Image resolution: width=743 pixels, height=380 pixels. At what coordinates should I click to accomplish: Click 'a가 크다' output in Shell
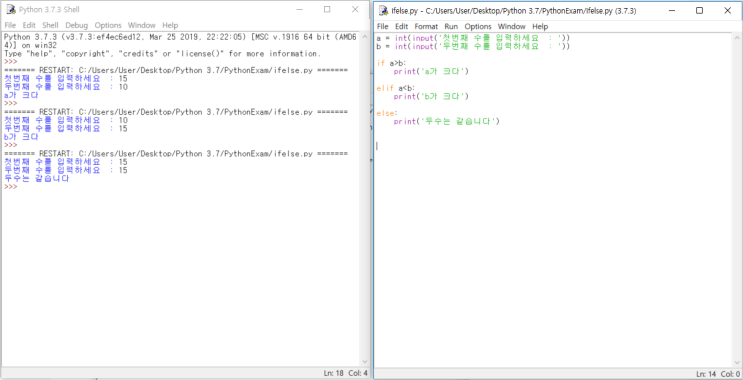click(x=21, y=95)
